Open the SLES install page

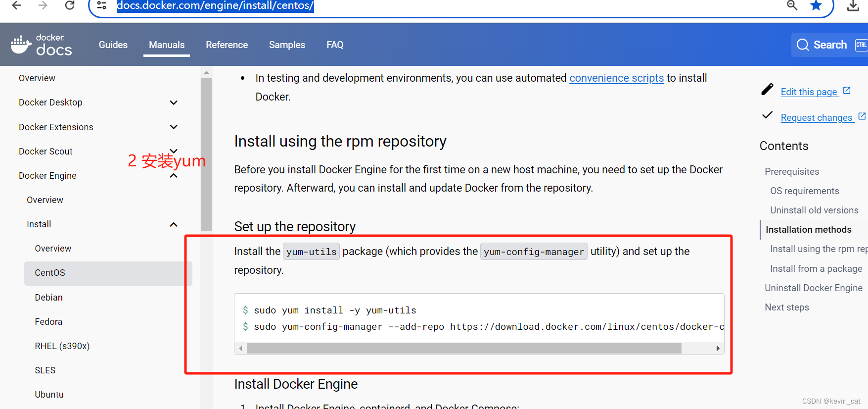pyautogui.click(x=45, y=370)
